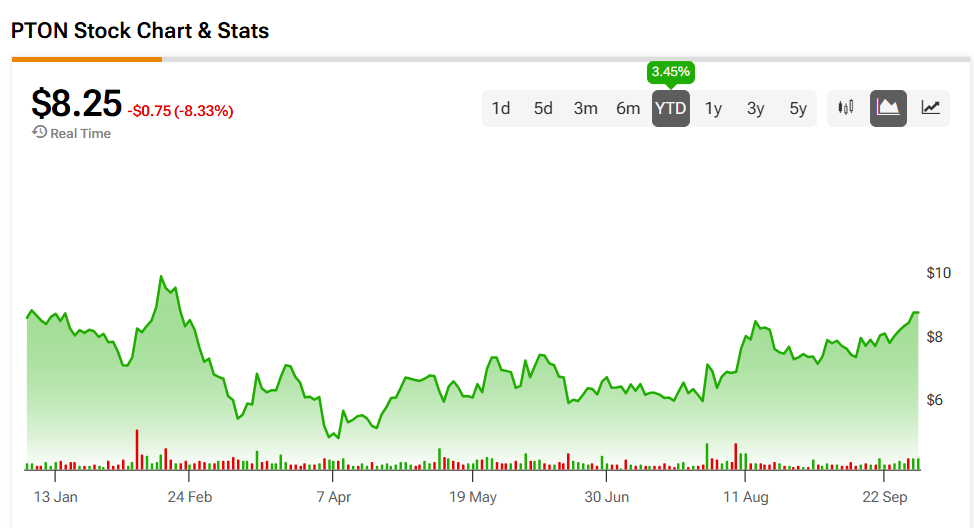974x528 pixels.
Task: Click the $10 price axis label
Action: [938, 273]
